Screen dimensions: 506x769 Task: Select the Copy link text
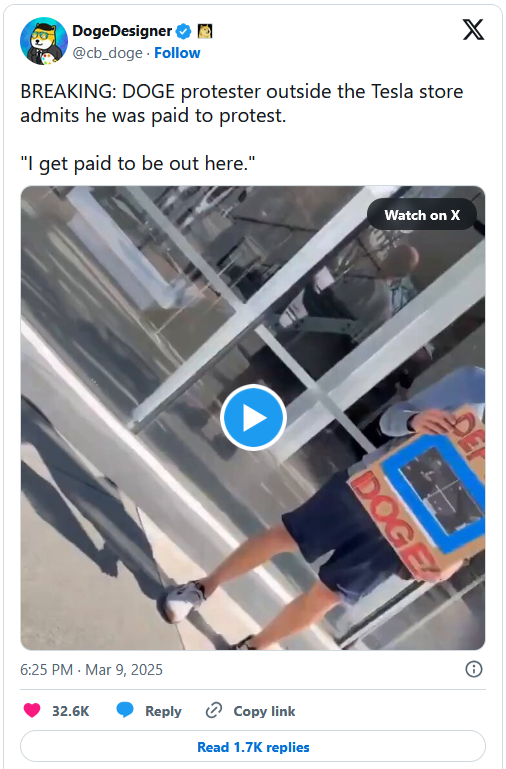[264, 711]
